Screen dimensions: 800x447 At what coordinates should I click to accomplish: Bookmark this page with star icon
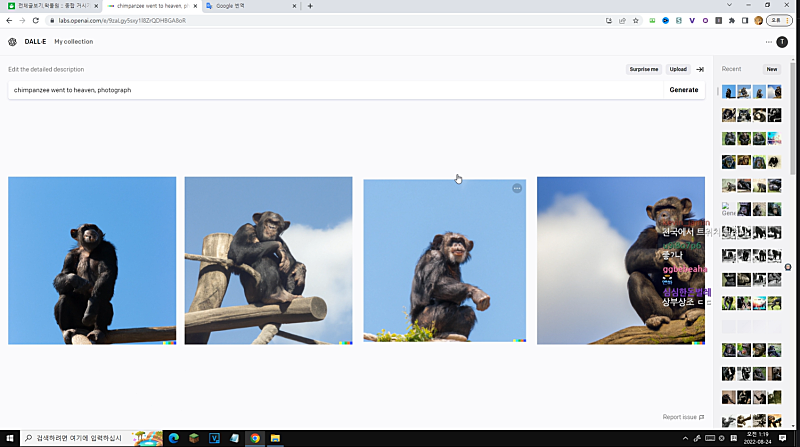point(636,20)
